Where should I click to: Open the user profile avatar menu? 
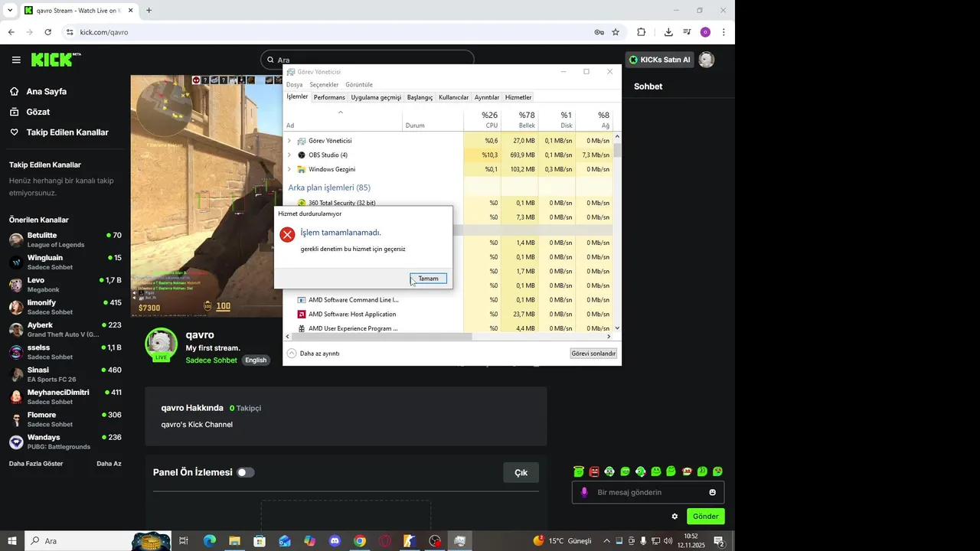coord(706,60)
